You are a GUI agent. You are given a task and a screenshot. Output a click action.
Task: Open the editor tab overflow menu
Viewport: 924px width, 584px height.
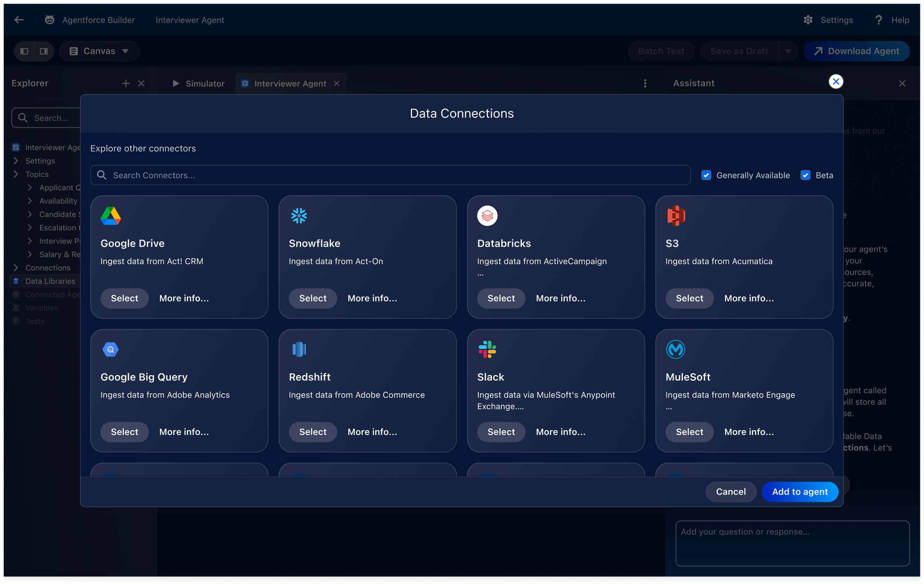645,83
